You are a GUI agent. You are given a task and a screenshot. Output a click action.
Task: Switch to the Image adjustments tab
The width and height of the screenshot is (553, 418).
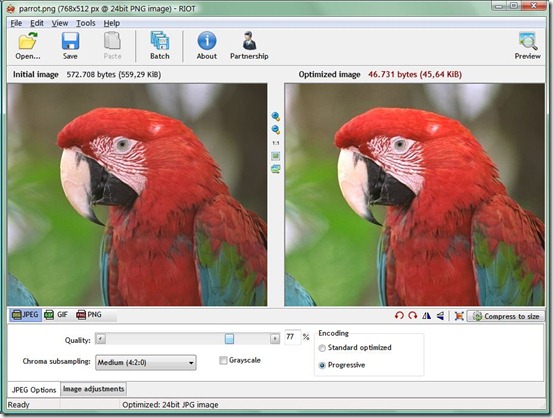click(93, 389)
